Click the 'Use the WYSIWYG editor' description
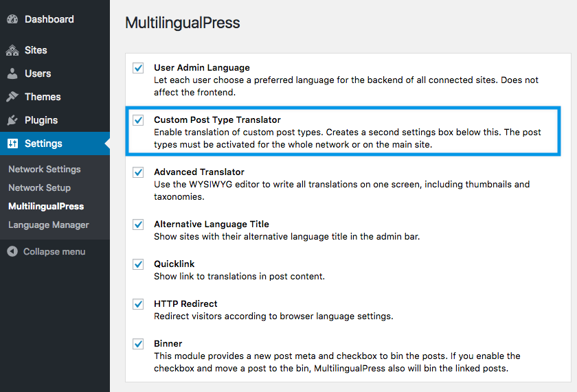 [342, 190]
